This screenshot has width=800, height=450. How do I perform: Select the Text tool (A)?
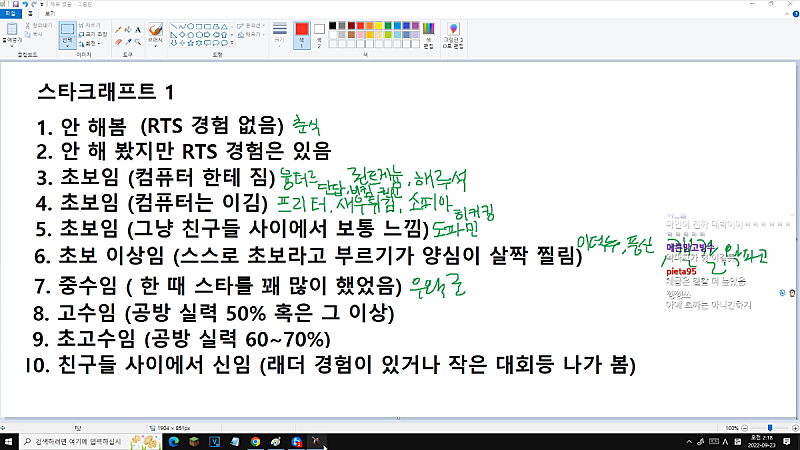coord(138,30)
